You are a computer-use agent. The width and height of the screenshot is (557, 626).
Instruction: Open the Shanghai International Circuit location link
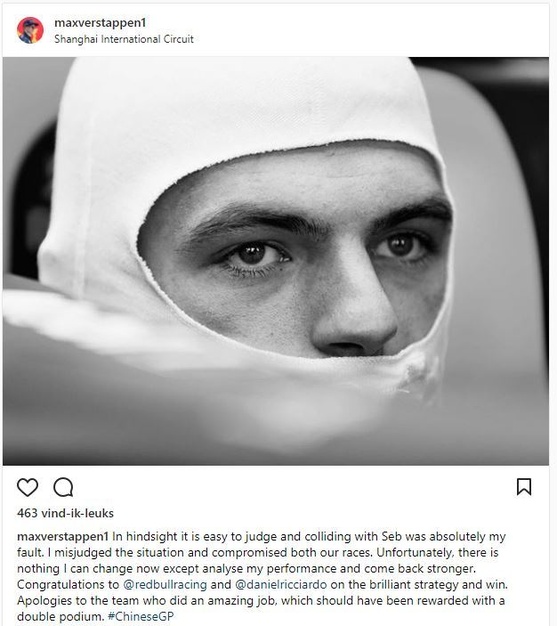(124, 39)
